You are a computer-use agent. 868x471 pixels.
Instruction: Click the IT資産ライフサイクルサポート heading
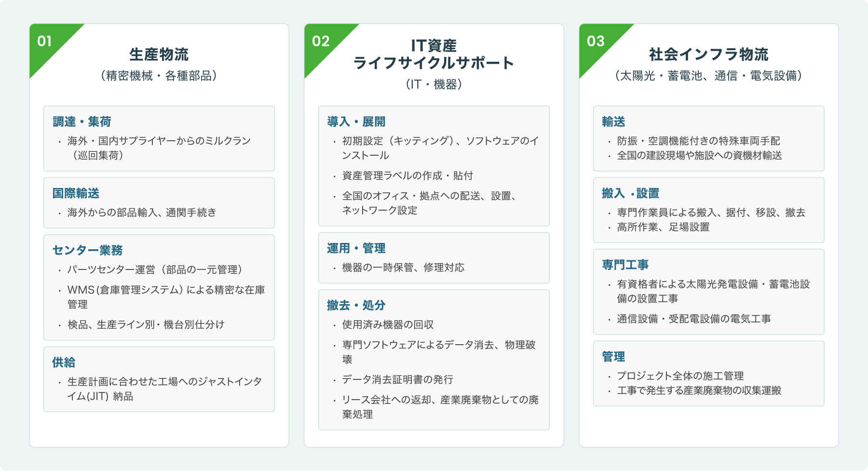[434, 54]
